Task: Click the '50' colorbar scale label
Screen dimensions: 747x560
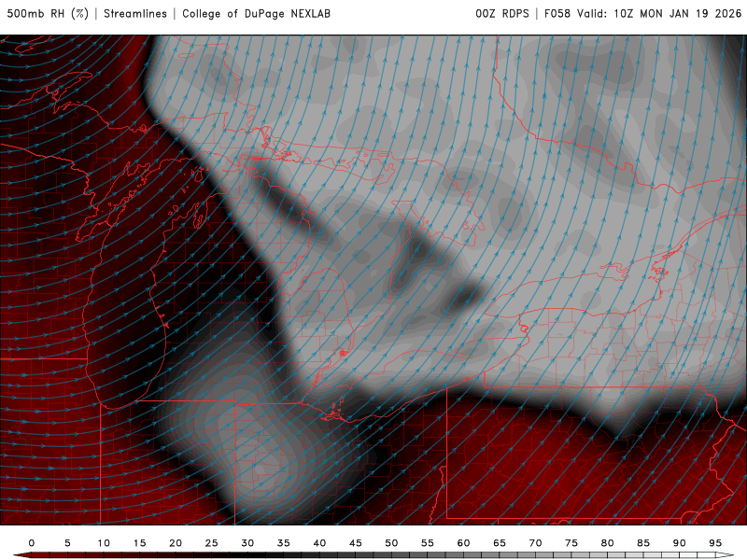Action: tap(391, 543)
